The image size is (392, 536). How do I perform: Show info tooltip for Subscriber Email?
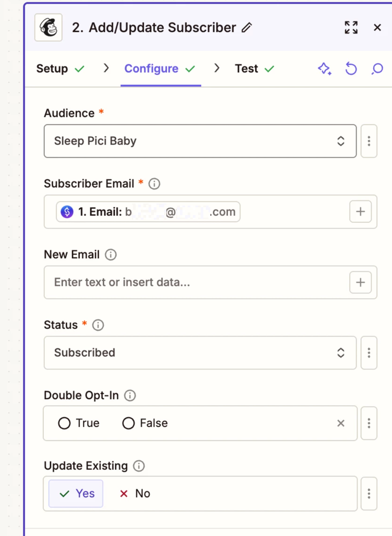(154, 184)
